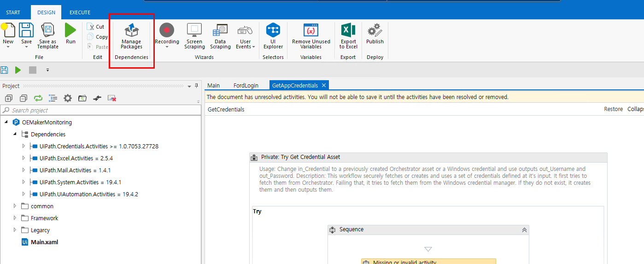
Task: Click the show all files list icon
Action: click(x=53, y=98)
